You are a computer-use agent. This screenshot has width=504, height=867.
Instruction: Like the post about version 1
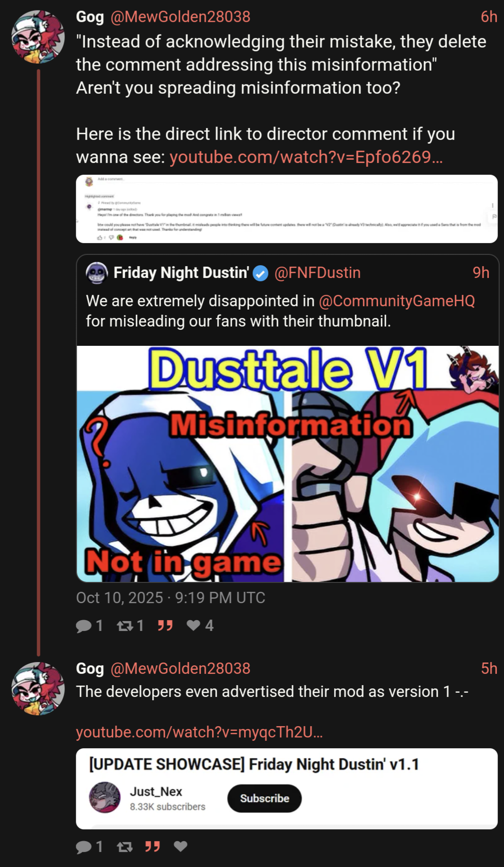[180, 847]
